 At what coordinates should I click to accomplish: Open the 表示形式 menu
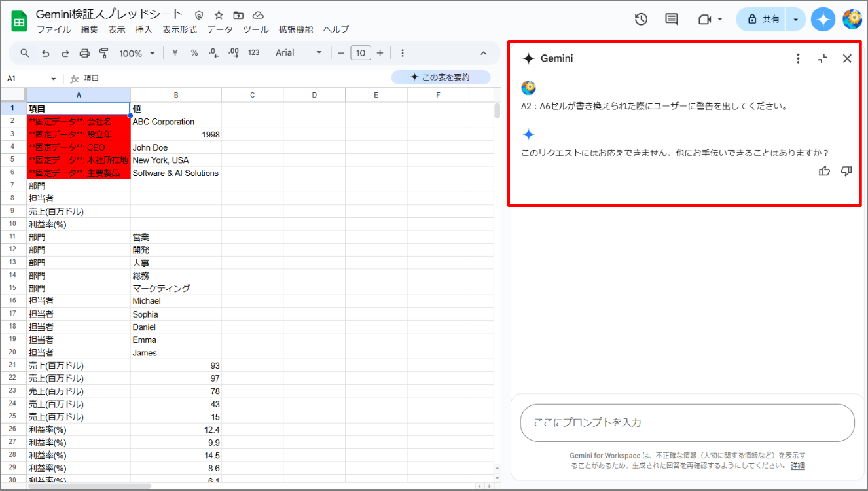coord(179,30)
